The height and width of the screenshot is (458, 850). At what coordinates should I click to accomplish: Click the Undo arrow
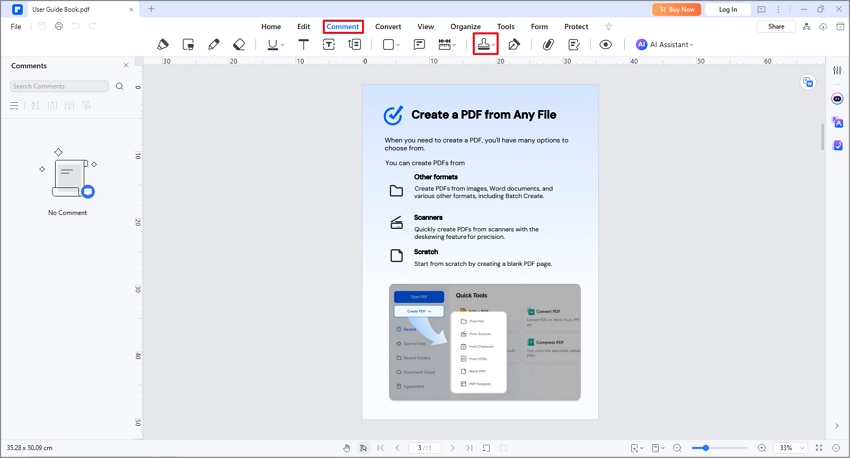point(76,26)
